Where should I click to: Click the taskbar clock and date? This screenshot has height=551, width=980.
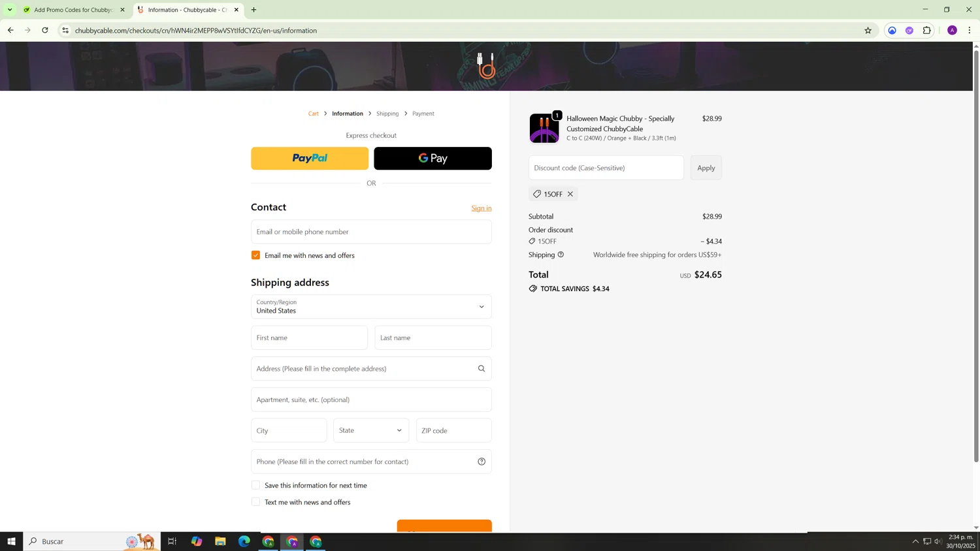click(x=960, y=541)
